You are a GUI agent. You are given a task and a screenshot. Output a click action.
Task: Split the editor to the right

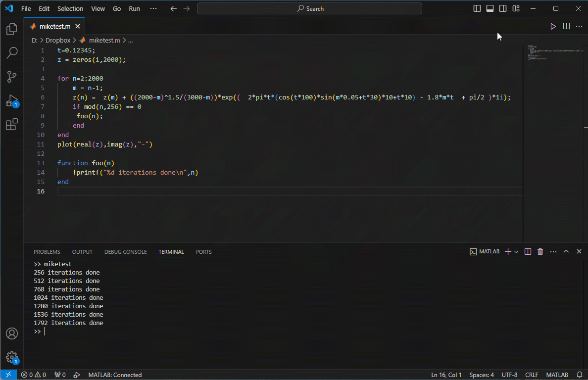[566, 26]
